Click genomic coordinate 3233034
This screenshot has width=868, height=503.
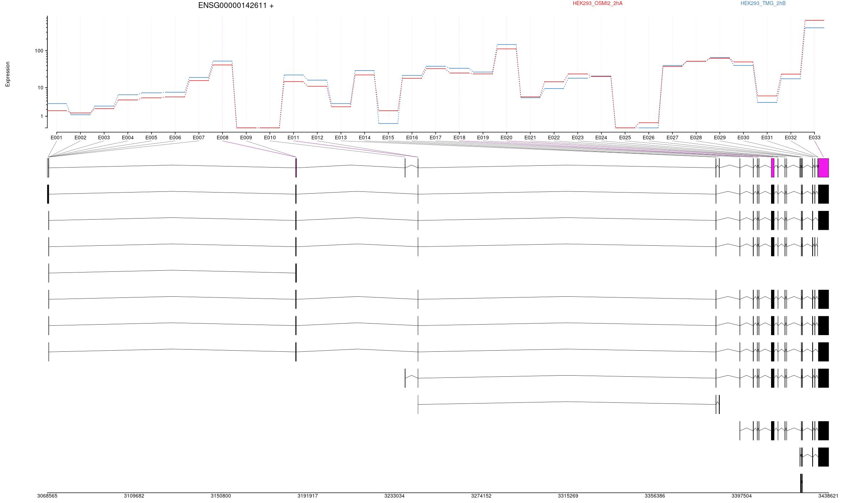[395, 496]
